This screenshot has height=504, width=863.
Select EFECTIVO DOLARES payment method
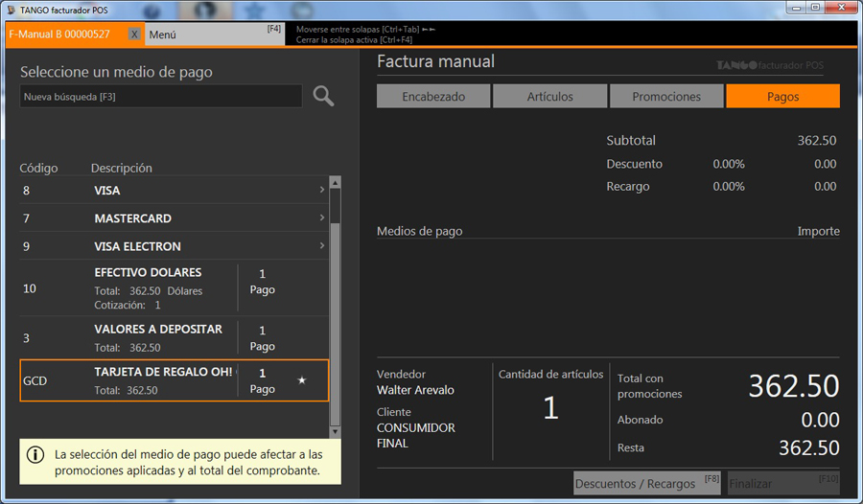pos(174,287)
